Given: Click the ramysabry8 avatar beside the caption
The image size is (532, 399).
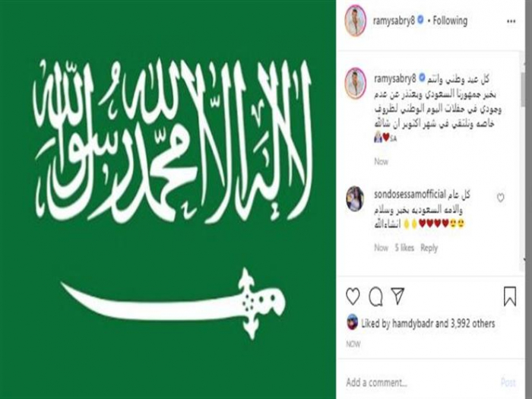Looking at the screenshot, I should pos(355,84).
